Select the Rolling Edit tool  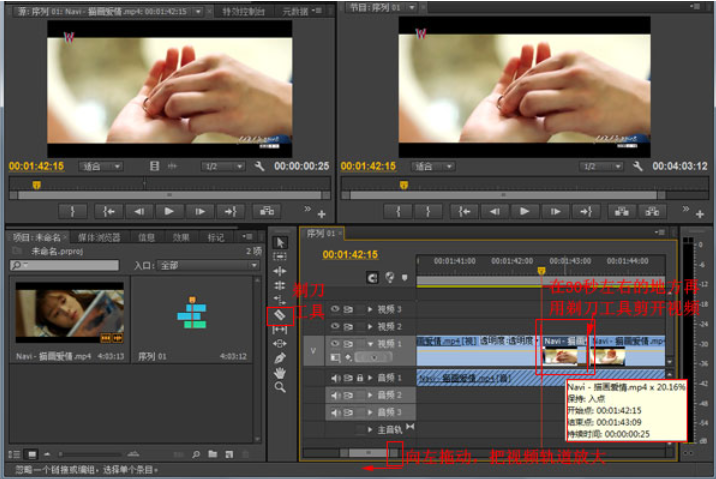pyautogui.click(x=280, y=285)
